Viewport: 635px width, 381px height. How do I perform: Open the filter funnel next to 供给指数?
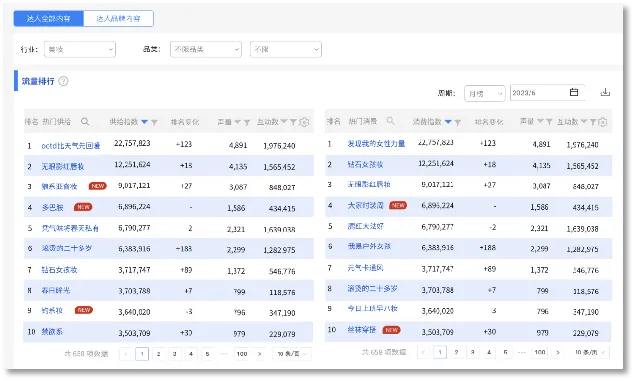coord(154,122)
